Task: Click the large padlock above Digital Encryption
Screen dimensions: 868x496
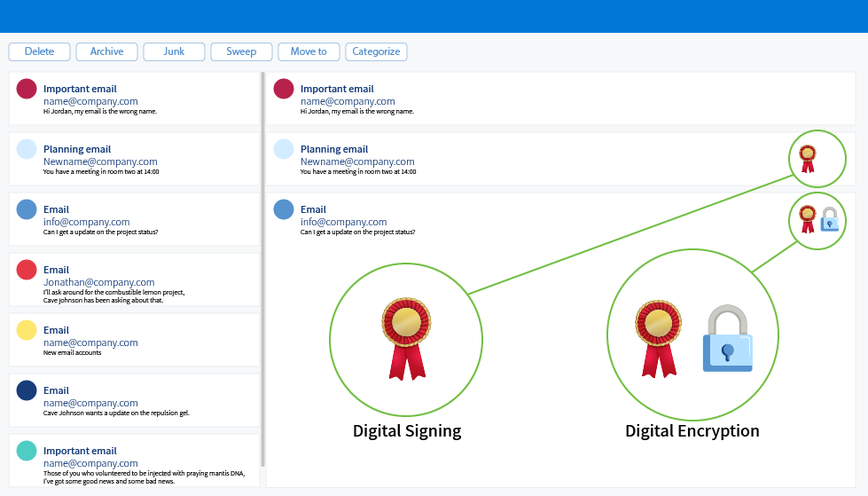Action: coord(727,338)
